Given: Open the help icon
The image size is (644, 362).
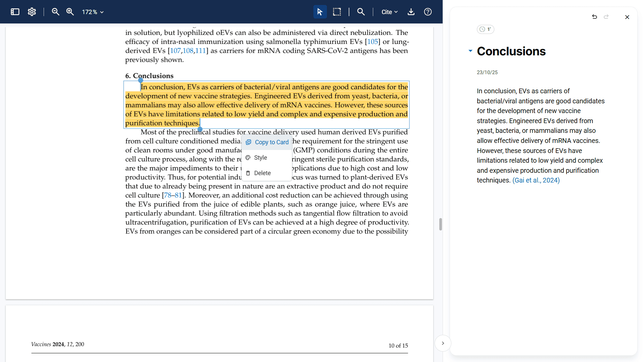Looking at the screenshot, I should (x=428, y=12).
